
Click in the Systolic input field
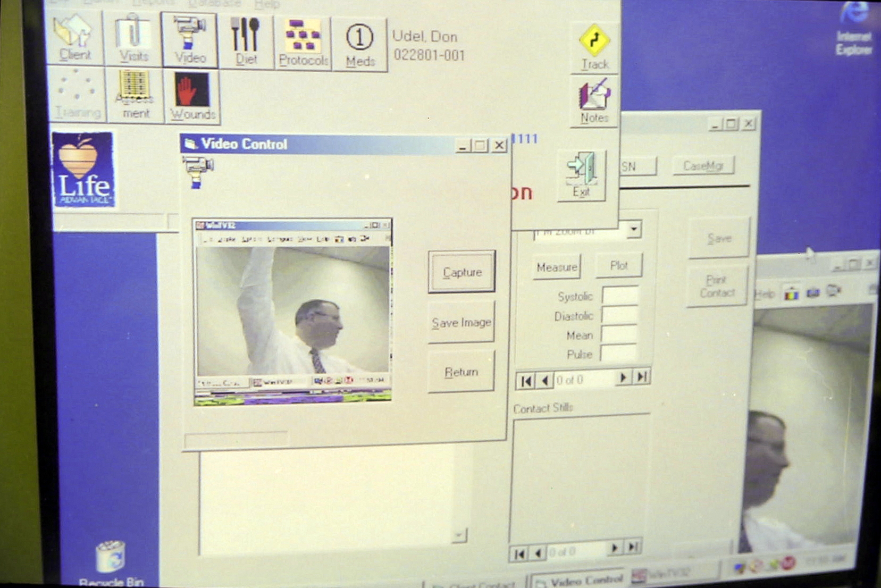click(x=619, y=296)
